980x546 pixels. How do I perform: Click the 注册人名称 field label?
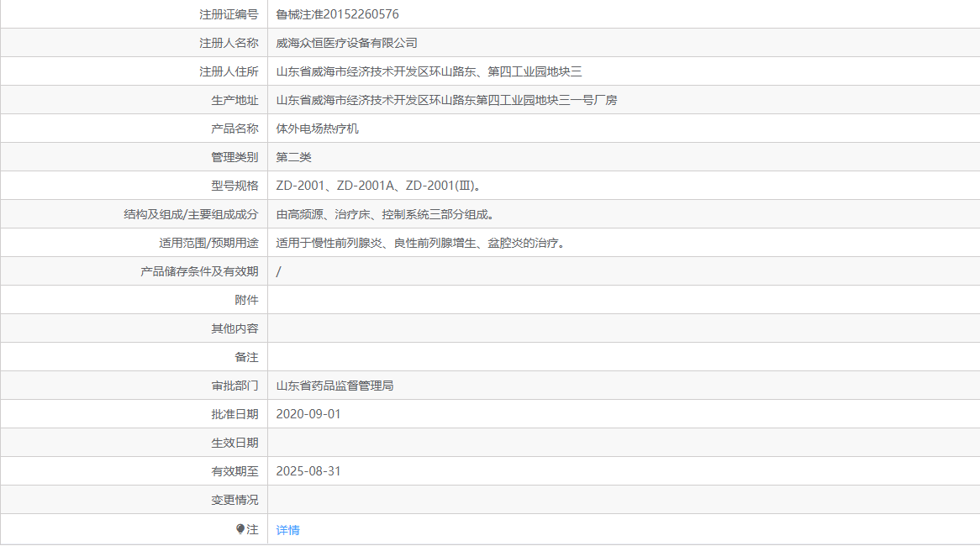coord(229,43)
